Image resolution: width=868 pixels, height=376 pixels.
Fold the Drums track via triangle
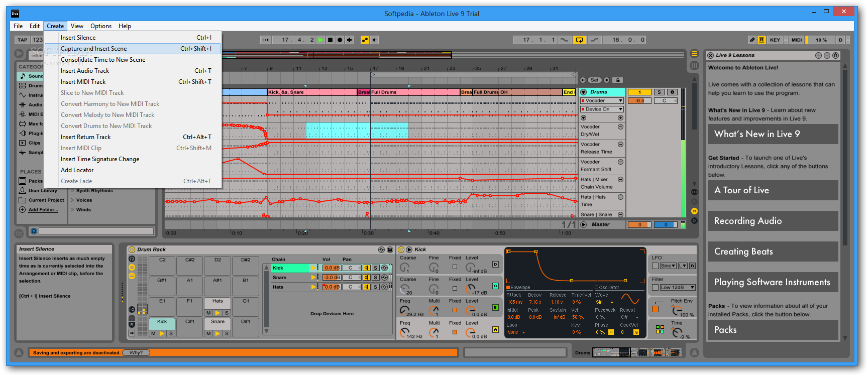pyautogui.click(x=583, y=92)
